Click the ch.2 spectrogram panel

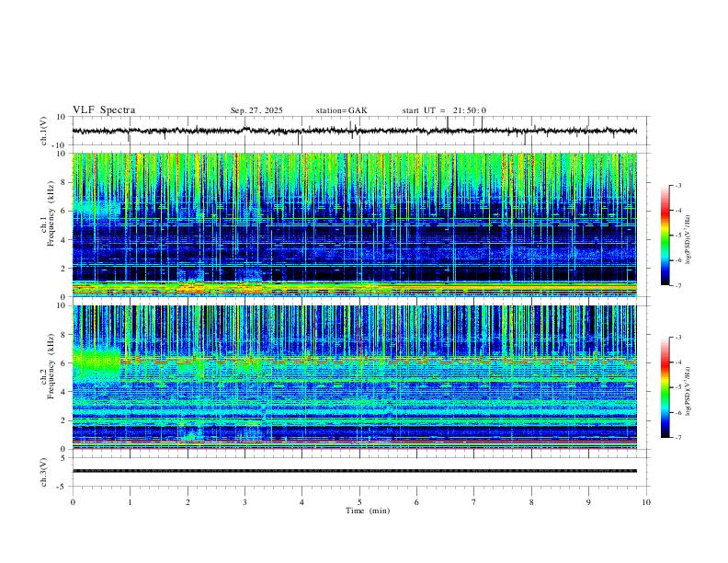(354, 377)
